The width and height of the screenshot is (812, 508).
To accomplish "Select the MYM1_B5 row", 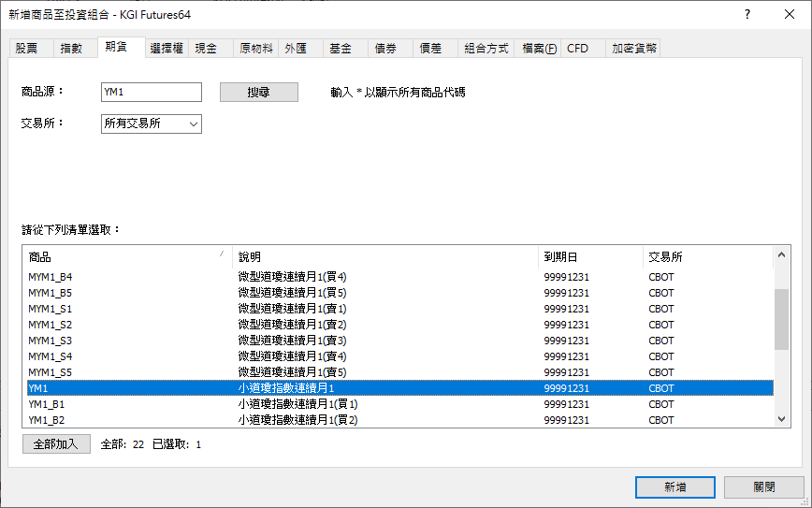I will click(x=399, y=293).
